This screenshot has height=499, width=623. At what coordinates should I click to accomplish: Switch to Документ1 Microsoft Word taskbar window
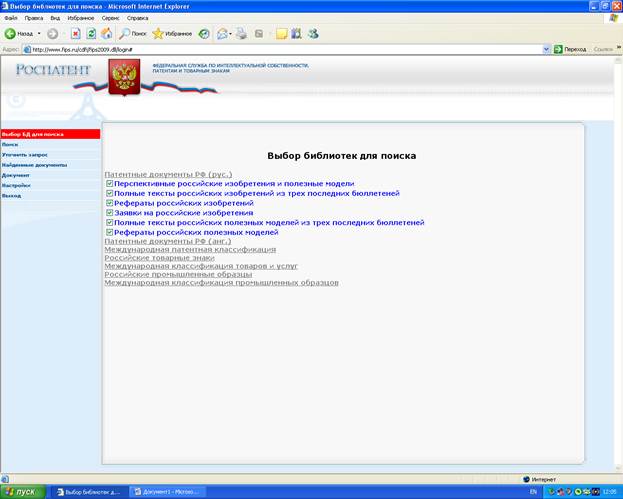coord(168,492)
